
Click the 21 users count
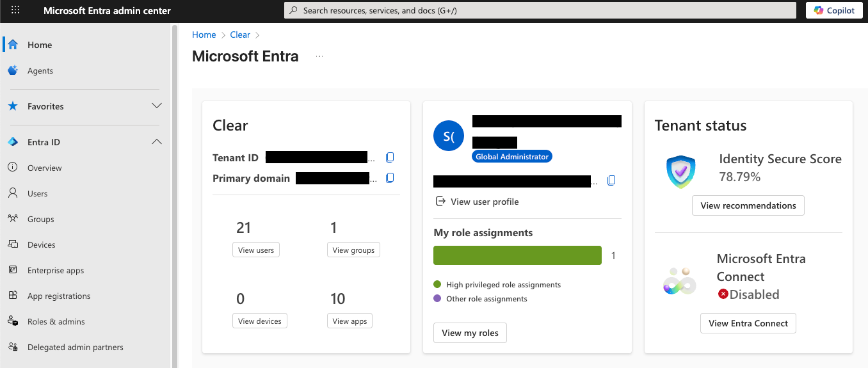[x=243, y=228]
